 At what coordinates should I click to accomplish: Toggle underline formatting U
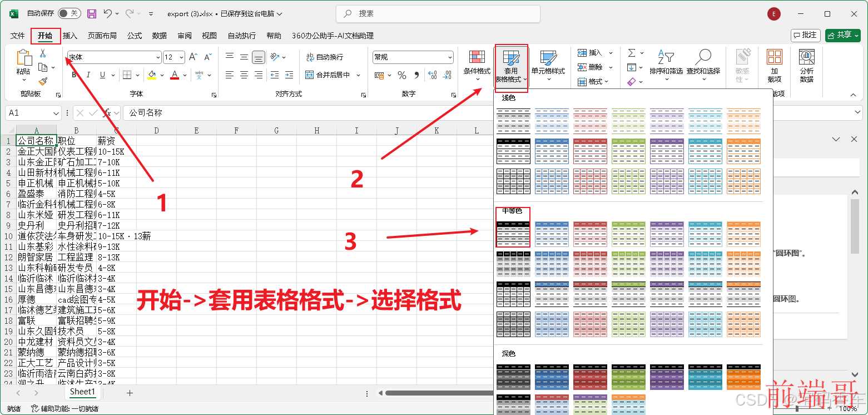tap(103, 75)
